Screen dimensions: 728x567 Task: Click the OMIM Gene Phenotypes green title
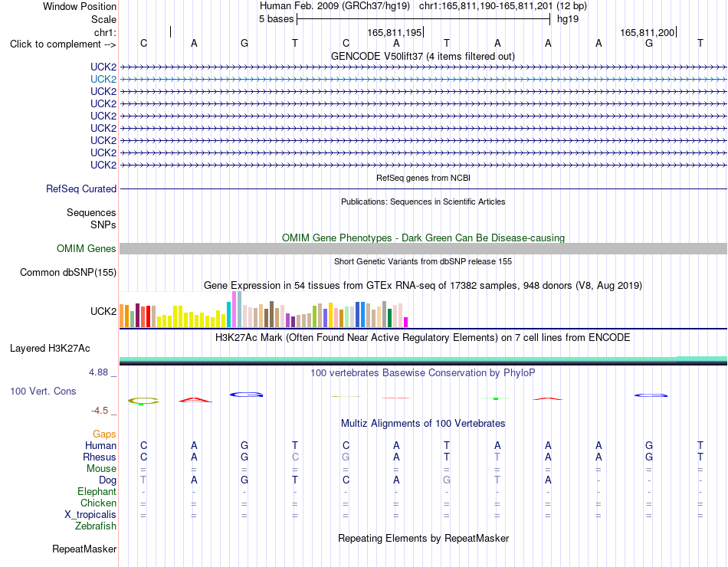(423, 238)
